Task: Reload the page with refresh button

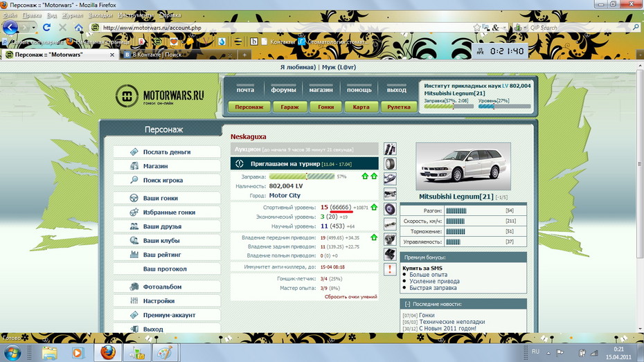Action: point(46,28)
